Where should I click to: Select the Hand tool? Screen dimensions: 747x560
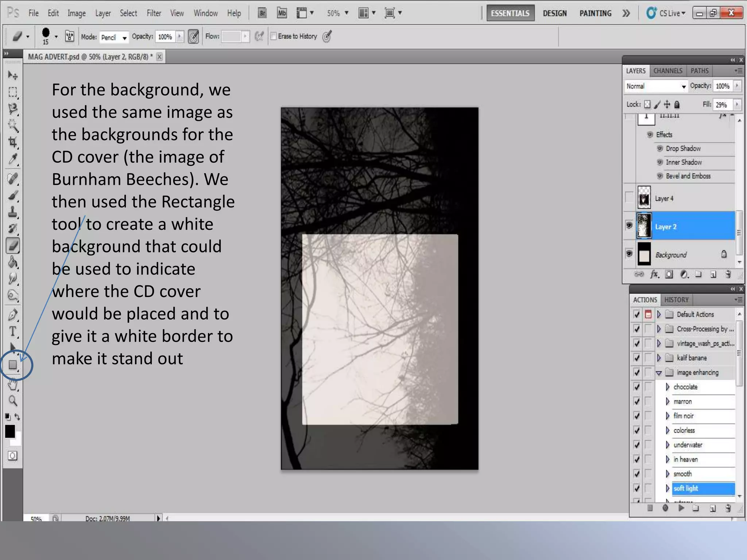click(x=13, y=384)
